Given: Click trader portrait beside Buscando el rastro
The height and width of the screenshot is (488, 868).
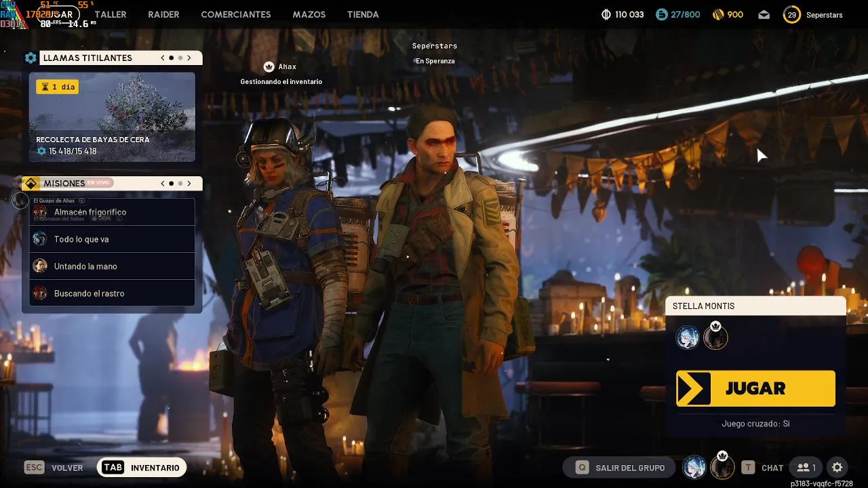Looking at the screenshot, I should [40, 293].
